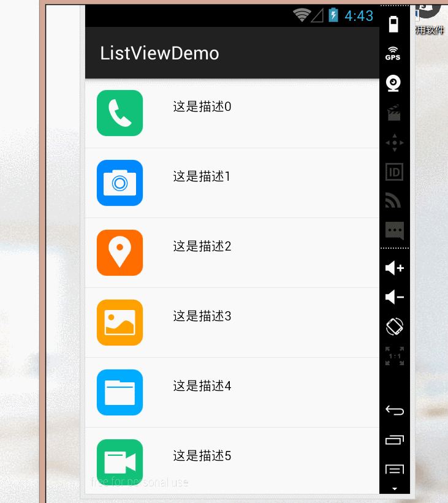The height and width of the screenshot is (503, 448).
Task: Tap the yellow picture gallery icon
Action: (120, 322)
